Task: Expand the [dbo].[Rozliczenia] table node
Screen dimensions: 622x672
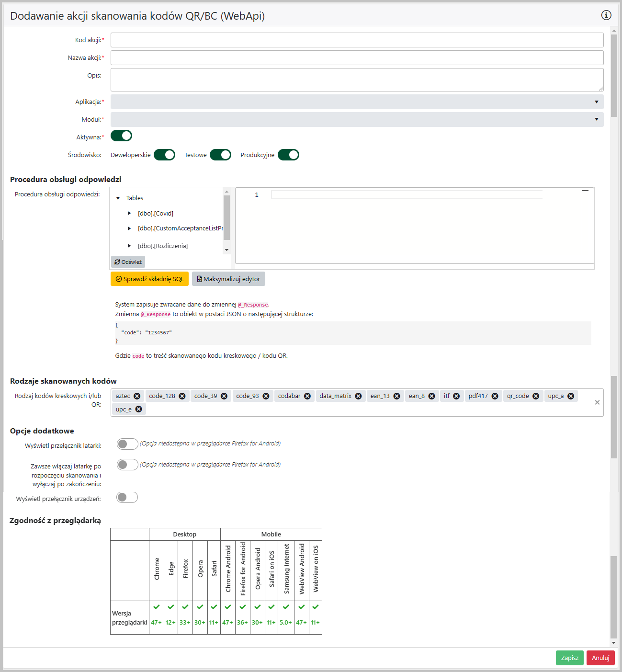Action: tap(129, 246)
